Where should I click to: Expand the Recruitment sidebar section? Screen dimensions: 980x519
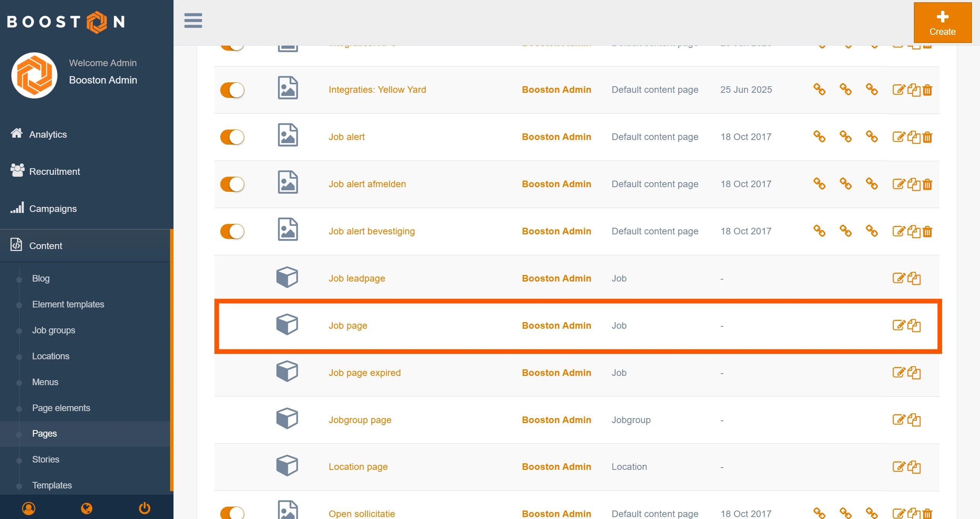54,171
